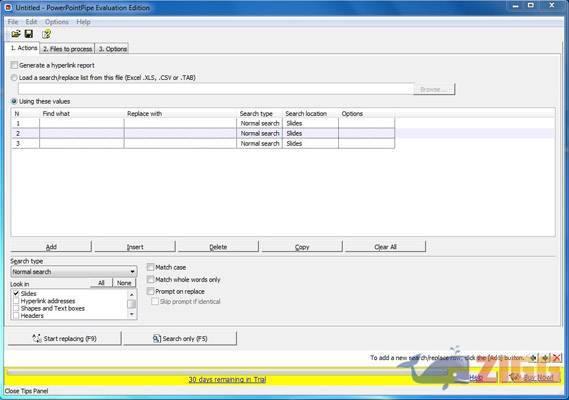The width and height of the screenshot is (569, 400).
Task: Click the Find what cell in row 1
Action: pos(82,123)
